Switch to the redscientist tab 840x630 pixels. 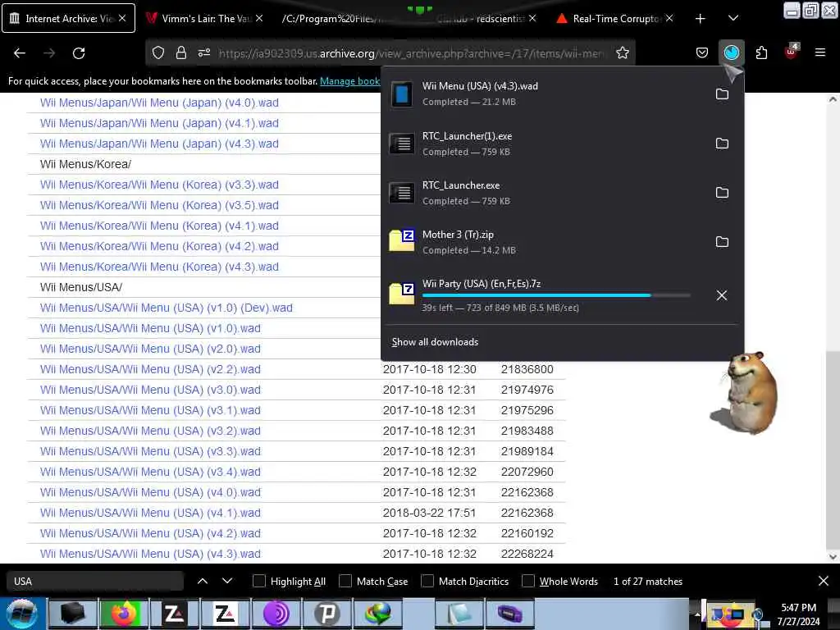pyautogui.click(x=479, y=19)
